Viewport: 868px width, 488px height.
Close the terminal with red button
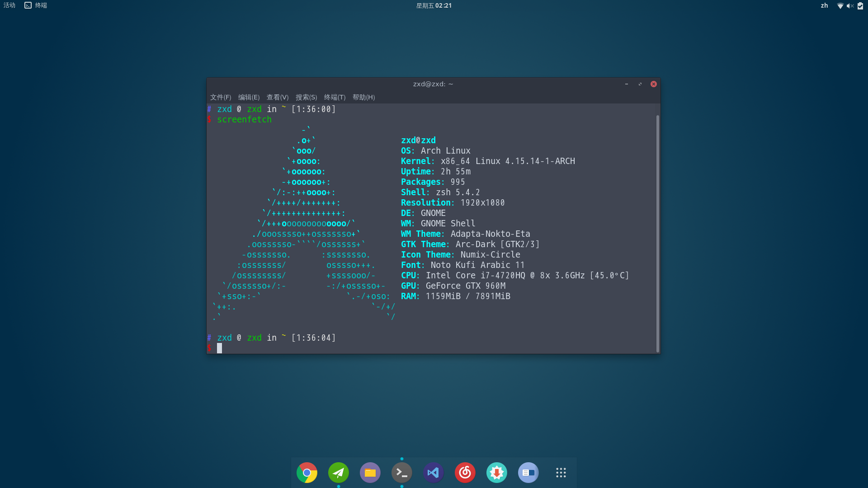coord(654,84)
